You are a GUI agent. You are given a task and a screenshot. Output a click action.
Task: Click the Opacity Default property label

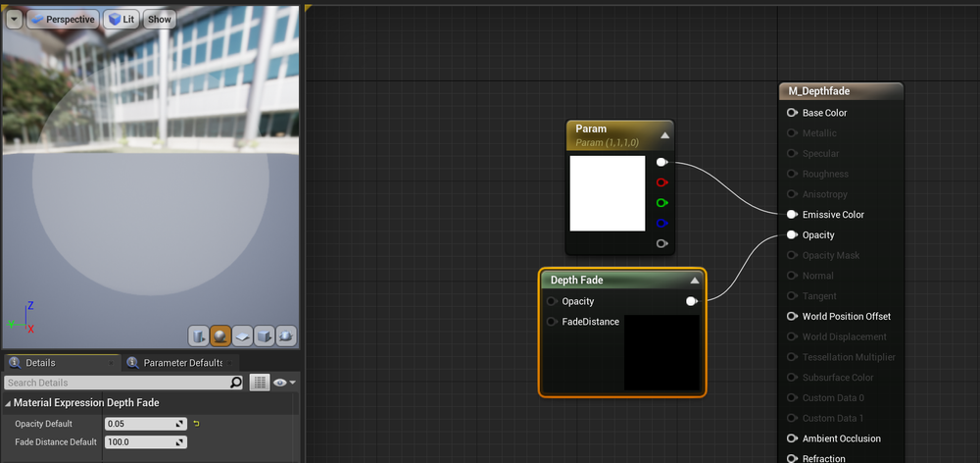tap(44, 424)
